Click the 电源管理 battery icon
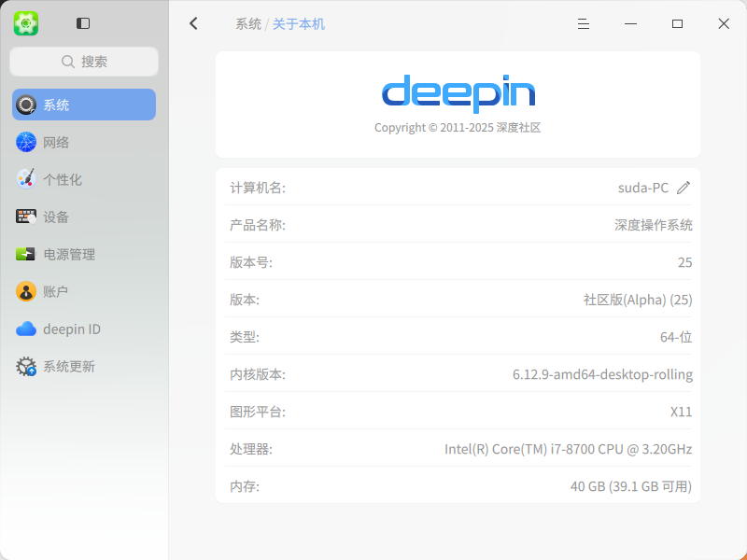747x560 pixels. [x=26, y=254]
